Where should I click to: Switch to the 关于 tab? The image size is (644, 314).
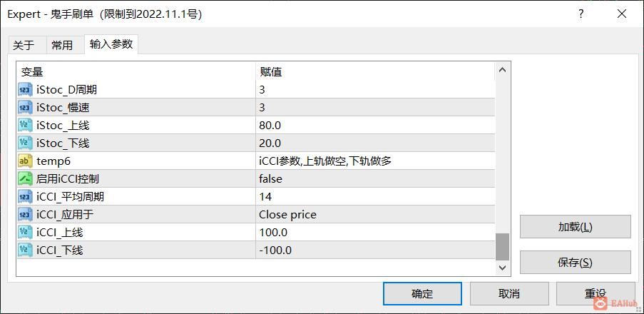pyautogui.click(x=24, y=45)
